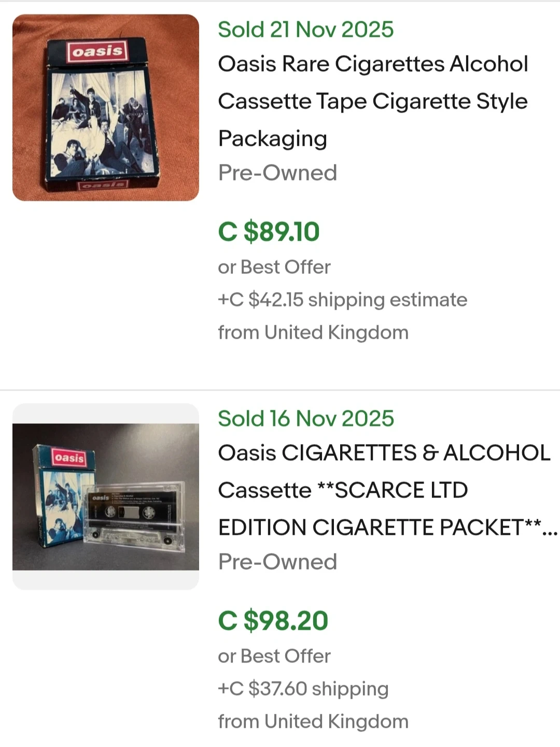Click 'or Best Offer' under the C $89.10 price
Image resolution: width=560 pixels, height=747 pixels.
[274, 267]
